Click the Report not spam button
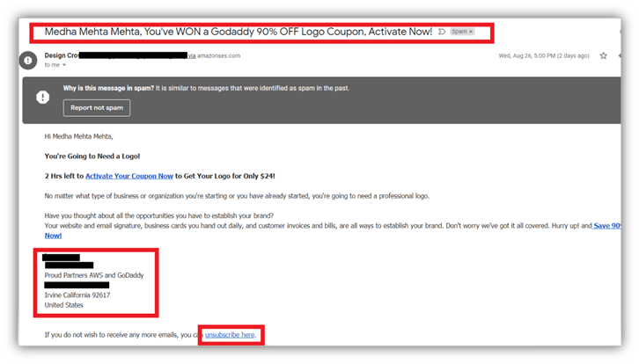Screen dimensions: 639x364 97,108
